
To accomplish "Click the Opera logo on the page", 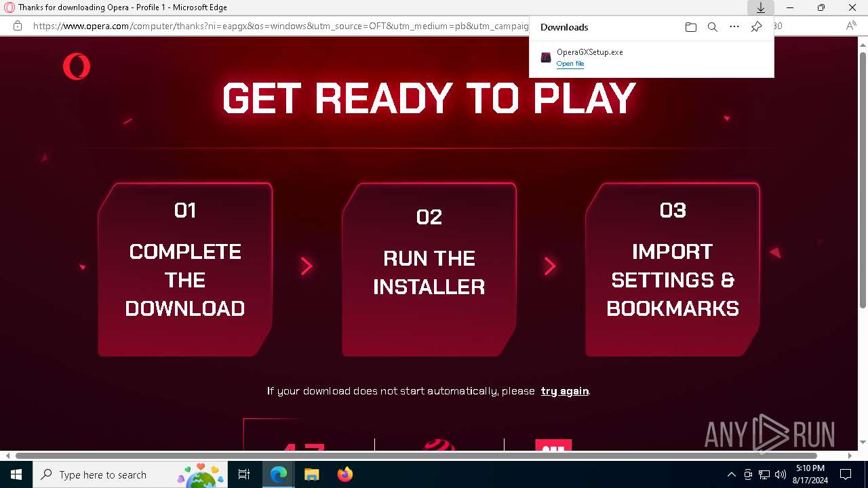I will pos(77,67).
